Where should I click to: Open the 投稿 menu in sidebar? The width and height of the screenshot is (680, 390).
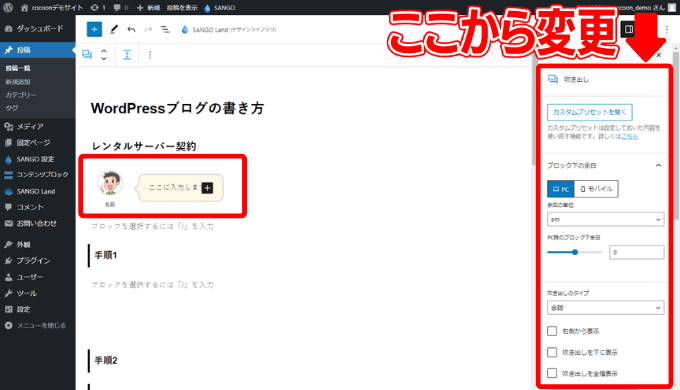tap(38, 50)
